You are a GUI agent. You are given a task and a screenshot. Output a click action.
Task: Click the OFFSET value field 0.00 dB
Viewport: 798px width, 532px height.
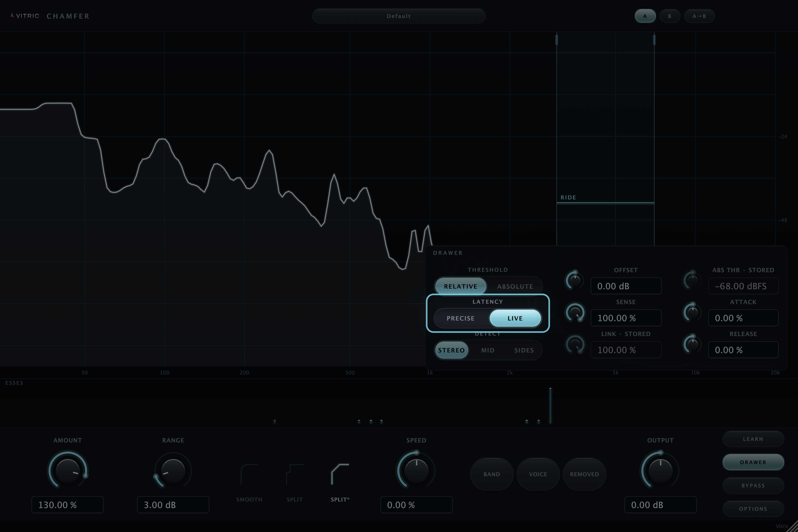point(626,286)
